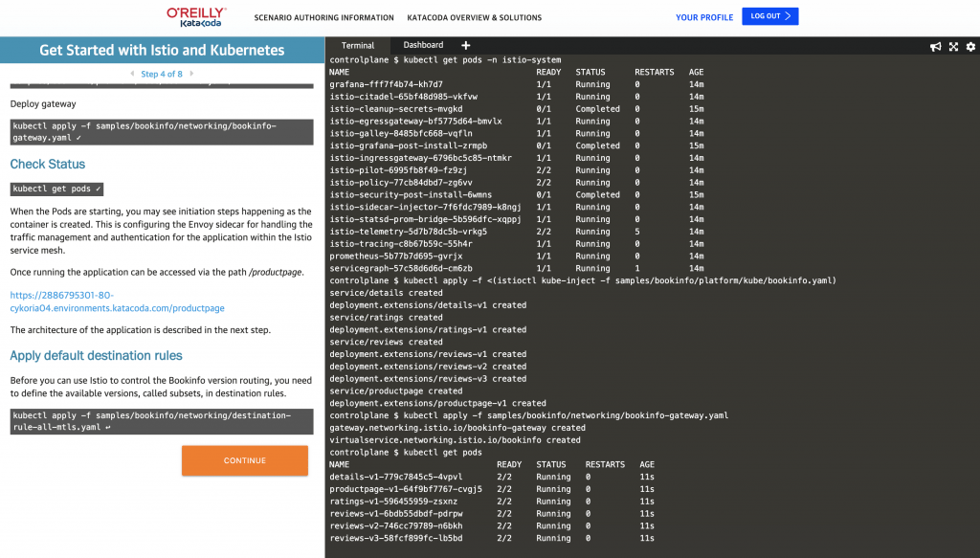Click the orange Continue button

[245, 460]
